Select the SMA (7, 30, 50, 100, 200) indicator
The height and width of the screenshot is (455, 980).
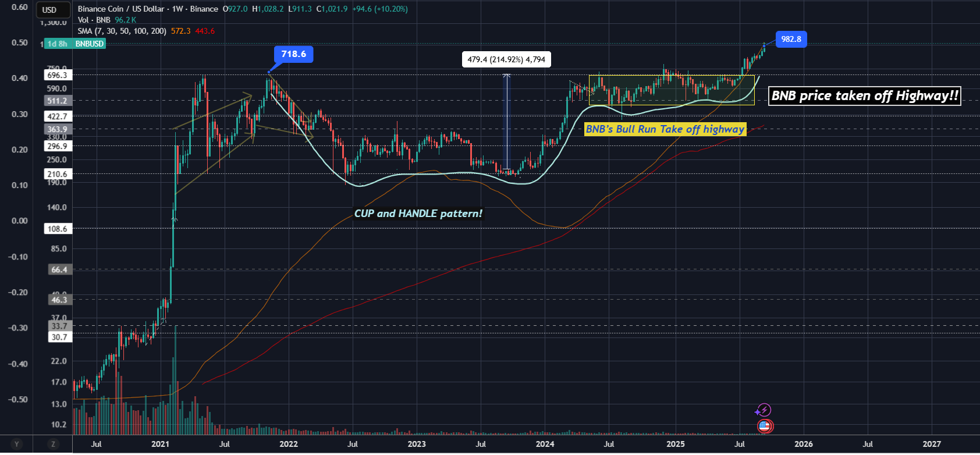(122, 31)
